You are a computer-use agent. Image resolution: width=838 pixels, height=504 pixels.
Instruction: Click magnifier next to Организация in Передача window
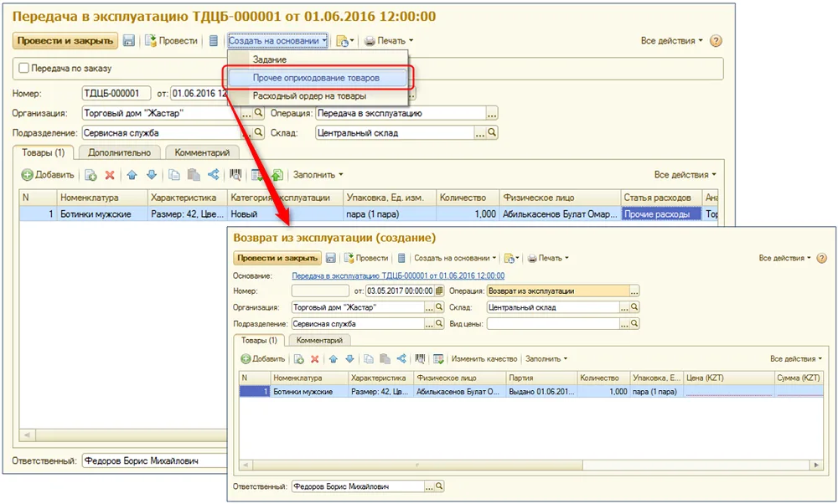(x=258, y=113)
